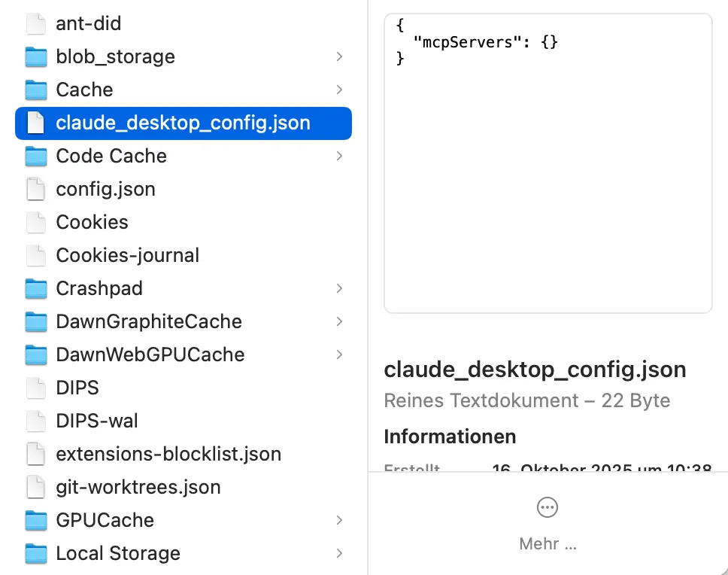This screenshot has width=728, height=575.
Task: Click the Cache folder icon
Action: pyautogui.click(x=35, y=90)
